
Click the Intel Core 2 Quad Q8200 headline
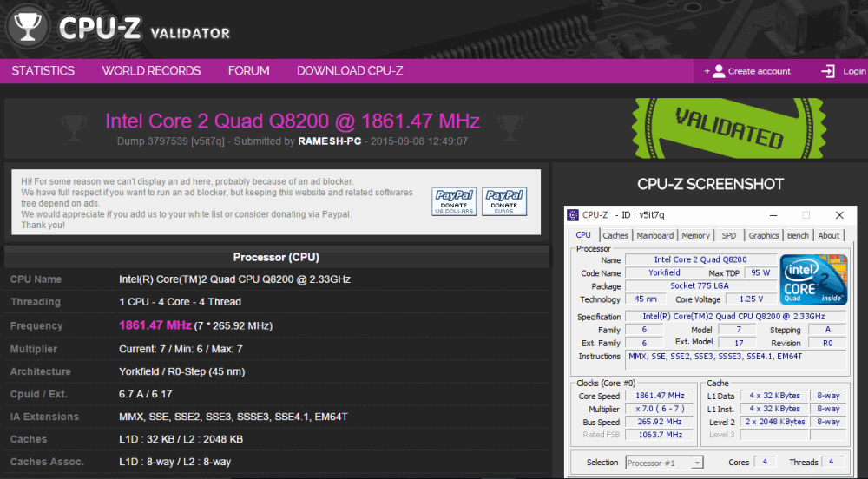[x=293, y=121]
